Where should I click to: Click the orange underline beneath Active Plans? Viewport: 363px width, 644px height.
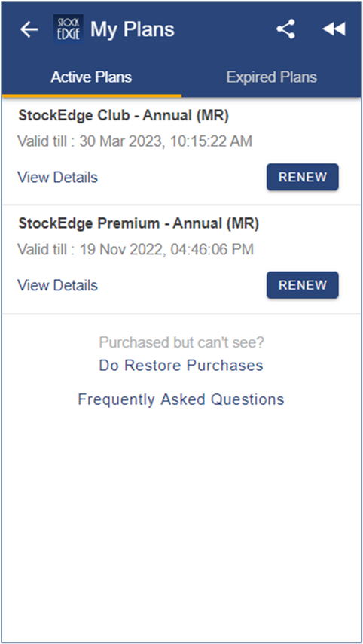point(92,96)
